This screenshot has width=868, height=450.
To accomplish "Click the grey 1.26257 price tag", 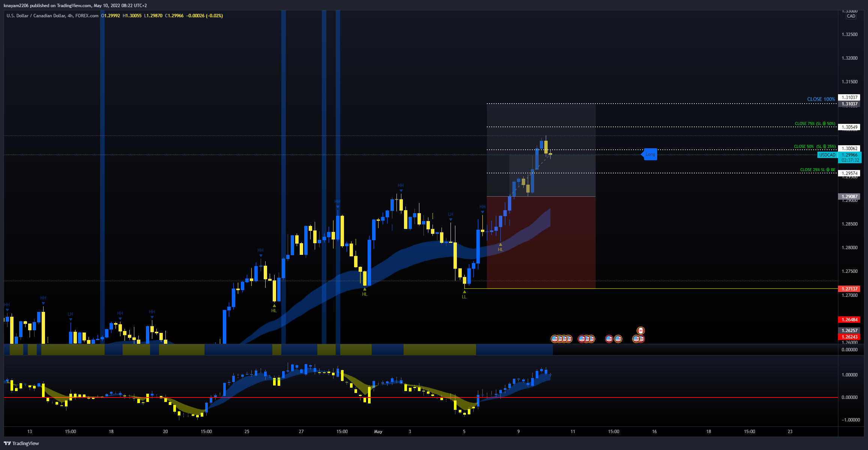I will pos(849,331).
